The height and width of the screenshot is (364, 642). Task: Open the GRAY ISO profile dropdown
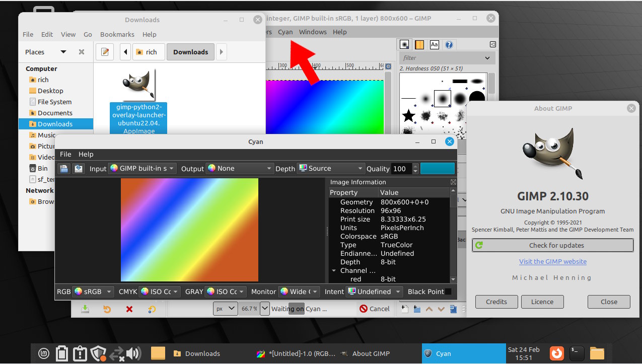pos(226,292)
